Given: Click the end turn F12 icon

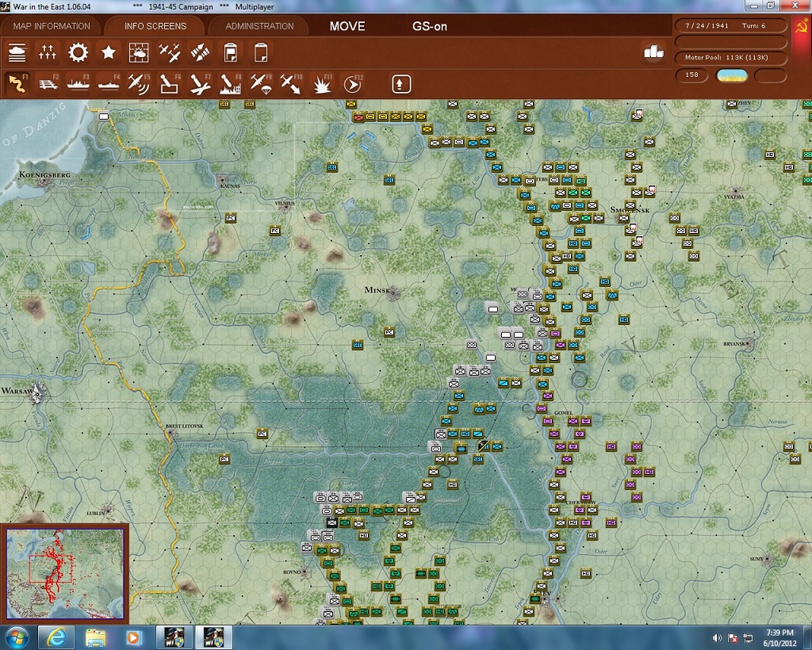Looking at the screenshot, I should pyautogui.click(x=353, y=84).
